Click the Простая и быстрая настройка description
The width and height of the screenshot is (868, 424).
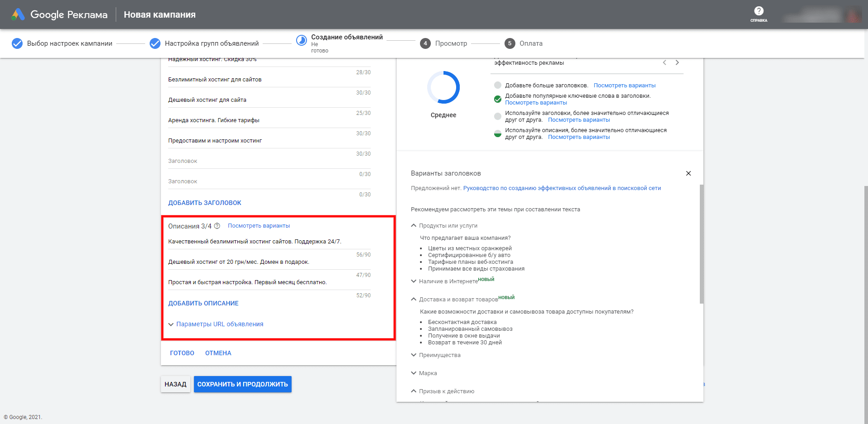tap(269, 282)
